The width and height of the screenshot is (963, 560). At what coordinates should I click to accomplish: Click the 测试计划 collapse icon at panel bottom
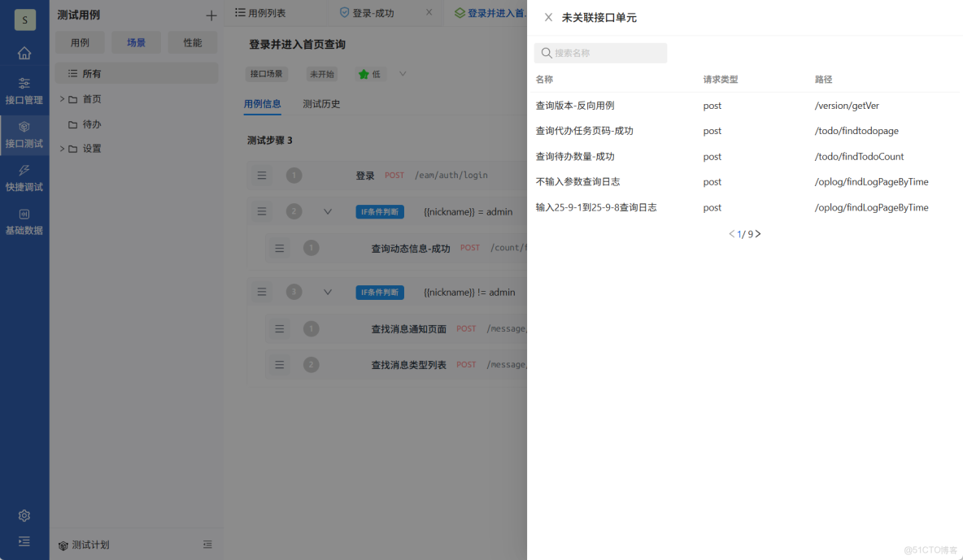pos(207,545)
